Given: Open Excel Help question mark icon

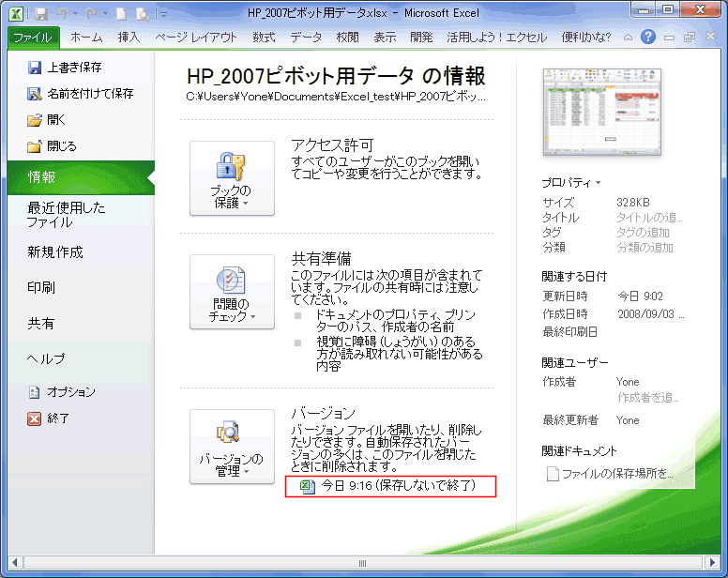Looking at the screenshot, I should [648, 37].
